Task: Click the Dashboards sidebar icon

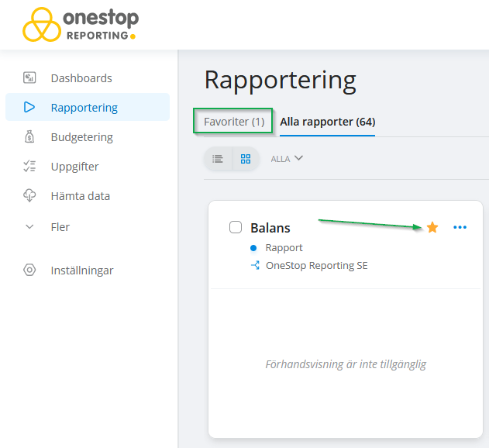Action: point(29,78)
